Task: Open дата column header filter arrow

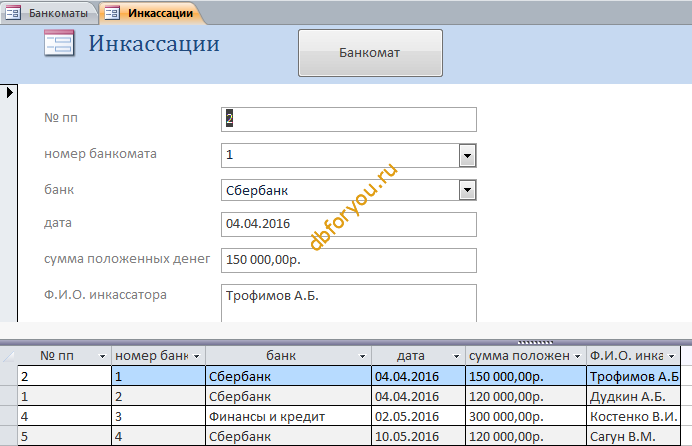Action: pyautogui.click(x=457, y=356)
